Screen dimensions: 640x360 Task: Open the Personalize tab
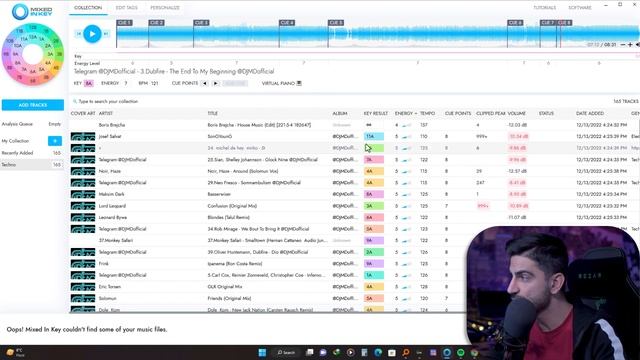pyautogui.click(x=165, y=8)
